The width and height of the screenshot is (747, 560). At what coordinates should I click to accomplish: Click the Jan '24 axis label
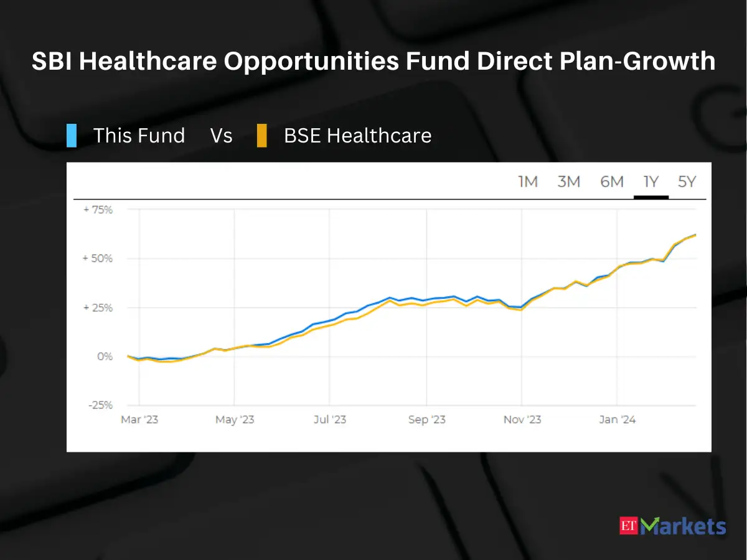(618, 419)
